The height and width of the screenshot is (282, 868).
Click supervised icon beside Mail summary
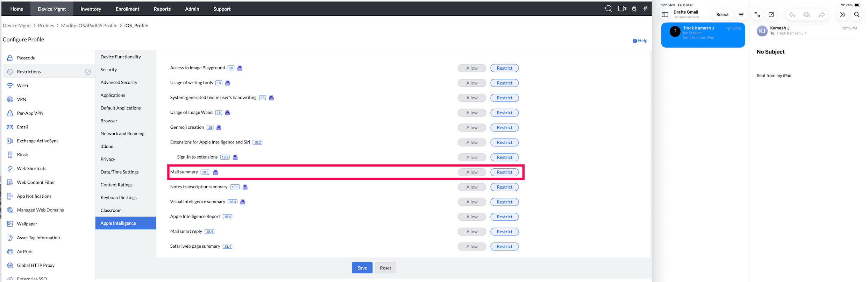pyautogui.click(x=215, y=172)
